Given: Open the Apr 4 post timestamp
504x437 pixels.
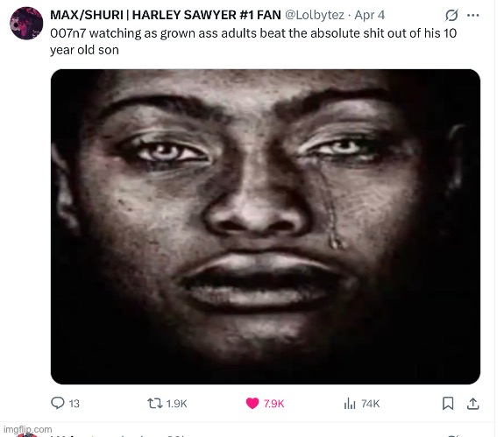Looking at the screenshot, I should (x=370, y=15).
